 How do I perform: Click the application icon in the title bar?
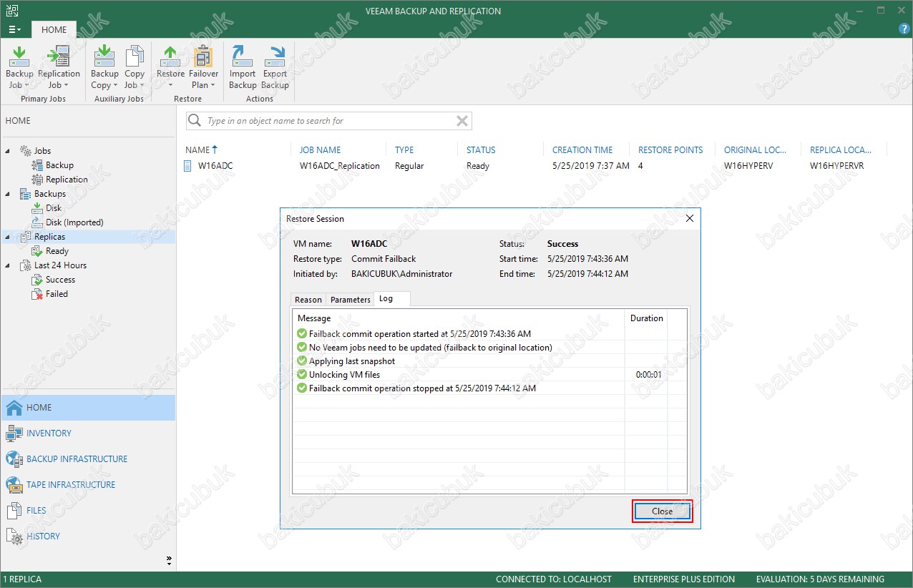point(12,11)
